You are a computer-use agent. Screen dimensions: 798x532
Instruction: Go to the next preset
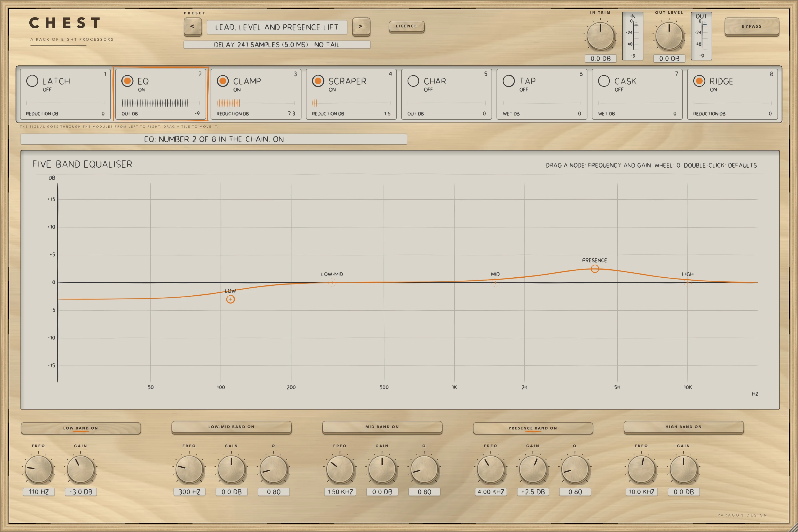tap(361, 27)
